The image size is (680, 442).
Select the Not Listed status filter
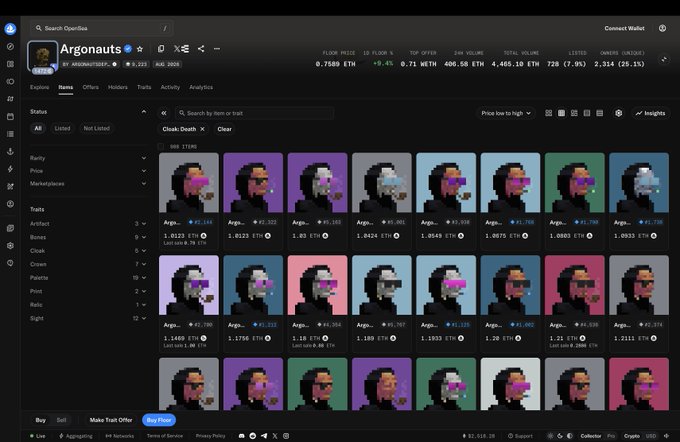click(x=97, y=128)
